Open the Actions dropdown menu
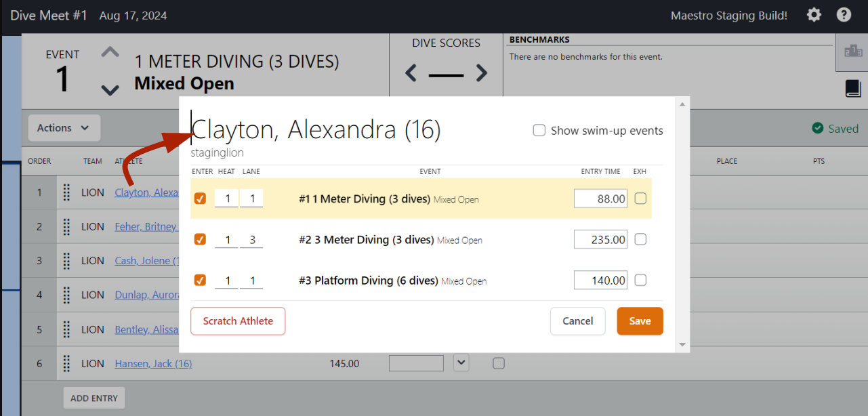Image resolution: width=868 pixels, height=416 pixels. (64, 128)
